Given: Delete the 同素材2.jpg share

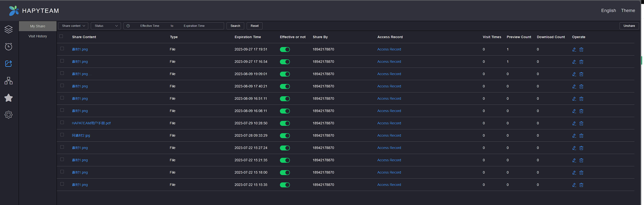Looking at the screenshot, I should coord(581,136).
